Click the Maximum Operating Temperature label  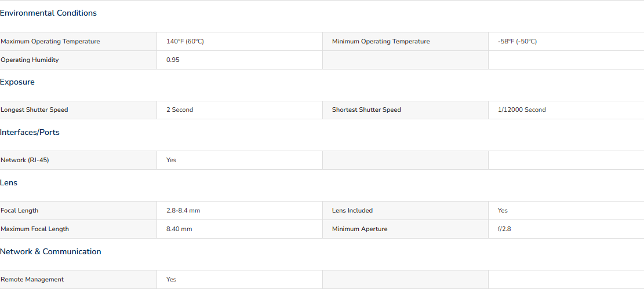click(x=50, y=42)
